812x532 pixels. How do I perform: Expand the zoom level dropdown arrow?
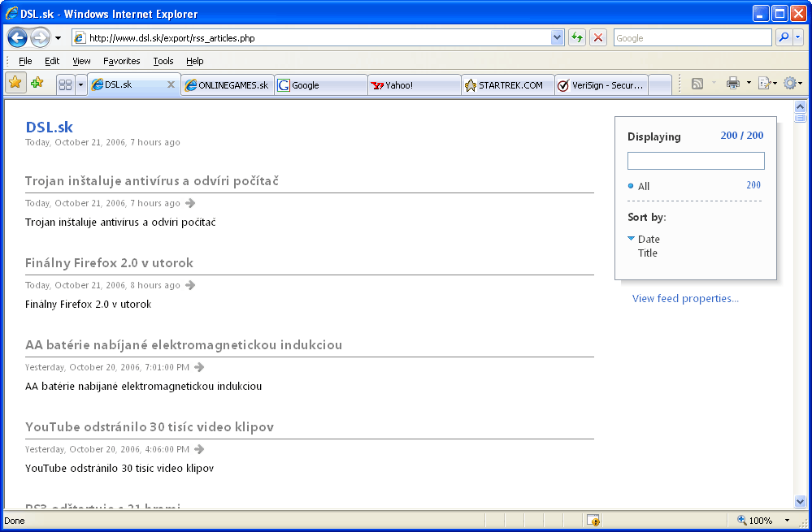tap(787, 520)
